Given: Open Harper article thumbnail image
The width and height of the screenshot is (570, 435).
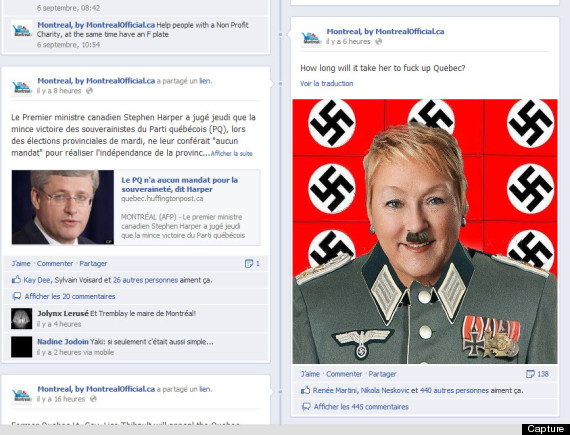Looking at the screenshot, I should pos(63,207).
